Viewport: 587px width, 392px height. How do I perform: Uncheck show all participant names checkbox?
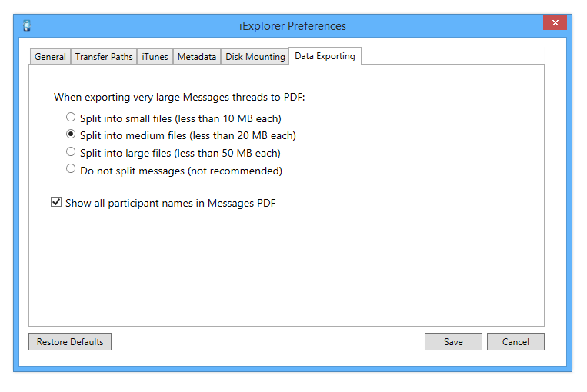point(56,202)
